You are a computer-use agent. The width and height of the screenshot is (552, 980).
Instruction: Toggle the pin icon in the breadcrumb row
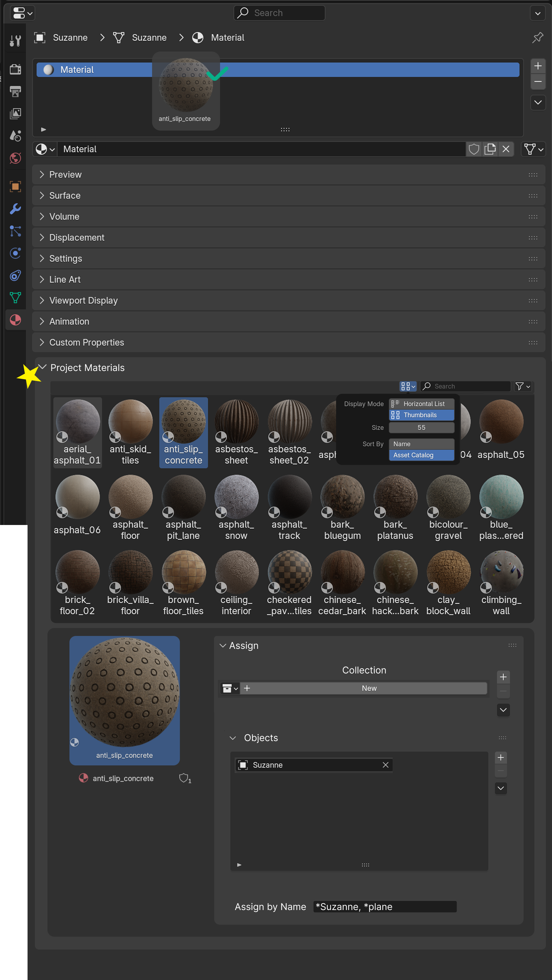click(x=538, y=37)
